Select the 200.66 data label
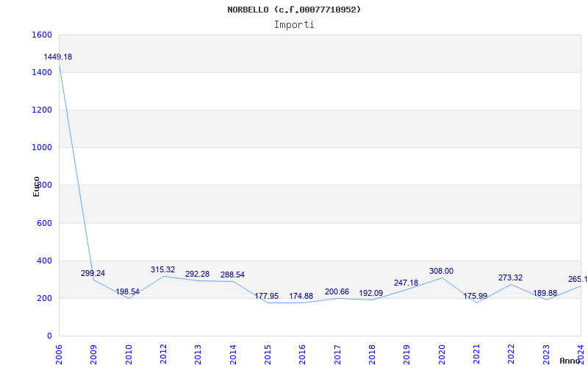Viewport: 588px width, 368px height. (337, 291)
